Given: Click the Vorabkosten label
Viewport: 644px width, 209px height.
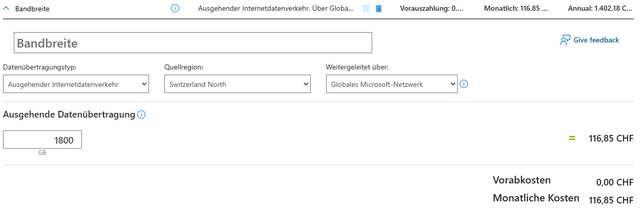Looking at the screenshot, I should pos(522,180).
